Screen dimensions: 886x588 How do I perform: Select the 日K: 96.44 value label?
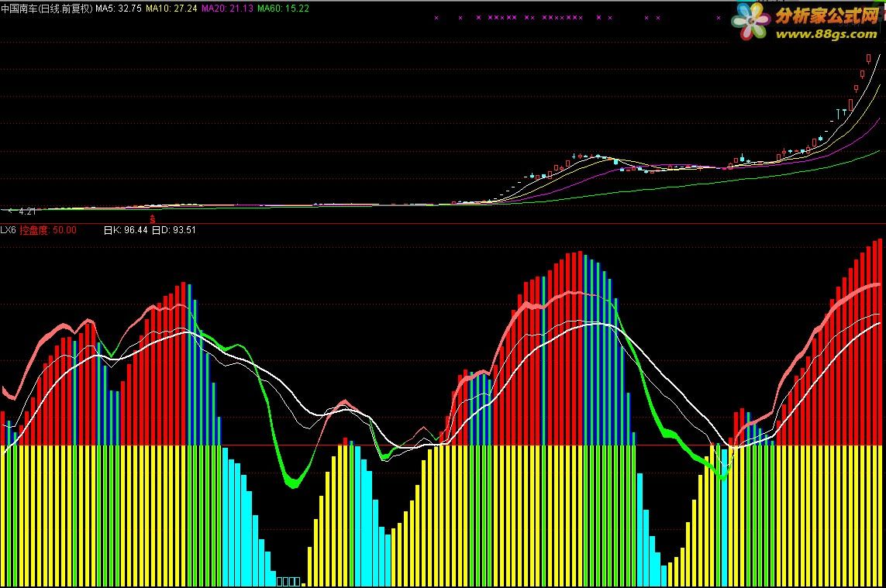coord(126,230)
